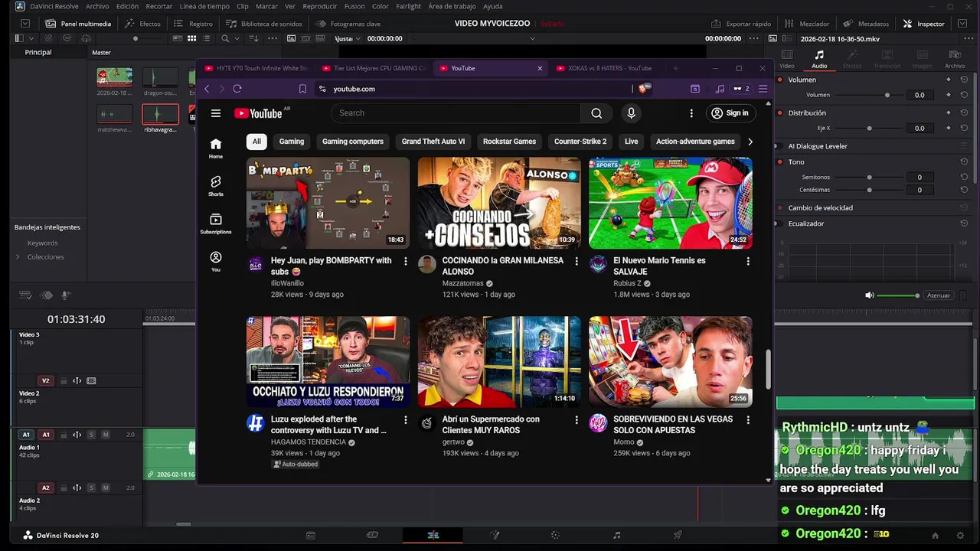This screenshot has height=551, width=980.
Task: Click YouTube hamburger guide menu icon
Action: (216, 113)
